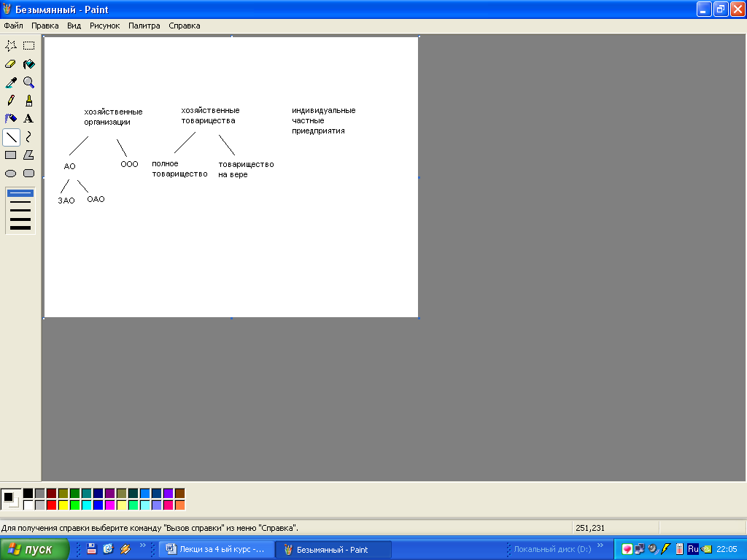Select the thickest line width option
Viewport: 747px width, 560px height.
coord(20,228)
